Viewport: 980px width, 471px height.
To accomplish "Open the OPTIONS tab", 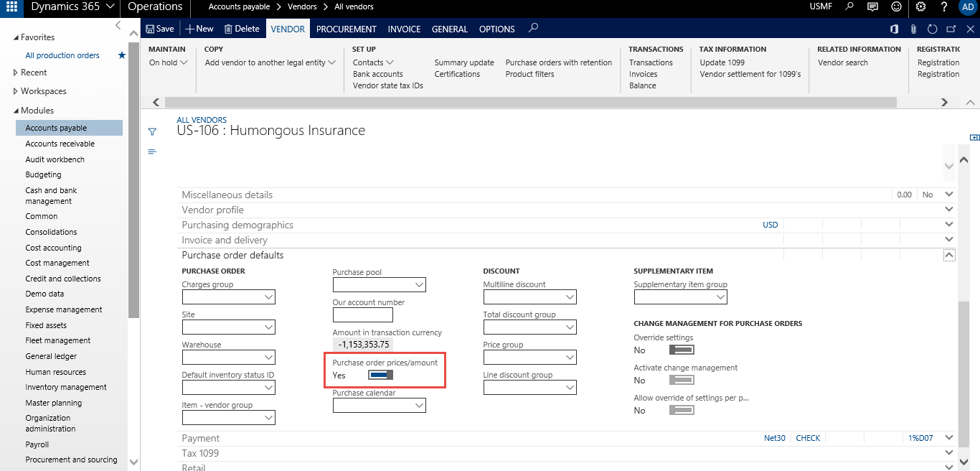I will 496,29.
